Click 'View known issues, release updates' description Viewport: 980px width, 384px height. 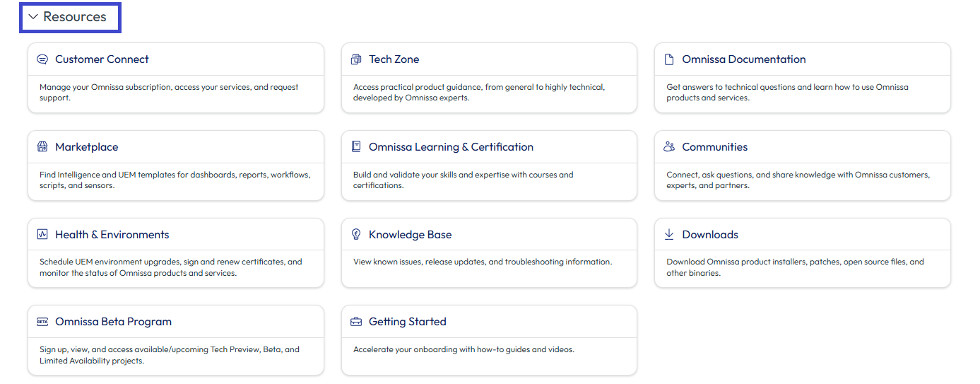tap(483, 262)
